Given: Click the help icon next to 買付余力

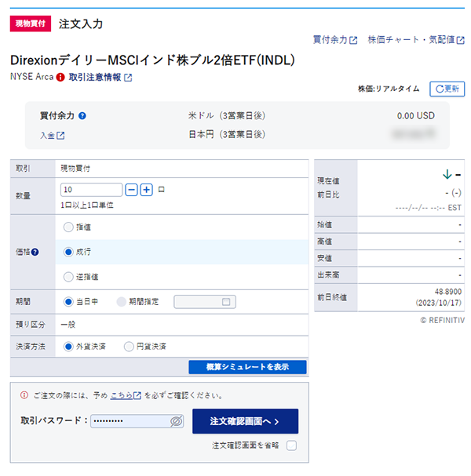Looking at the screenshot, I should 82,115.
